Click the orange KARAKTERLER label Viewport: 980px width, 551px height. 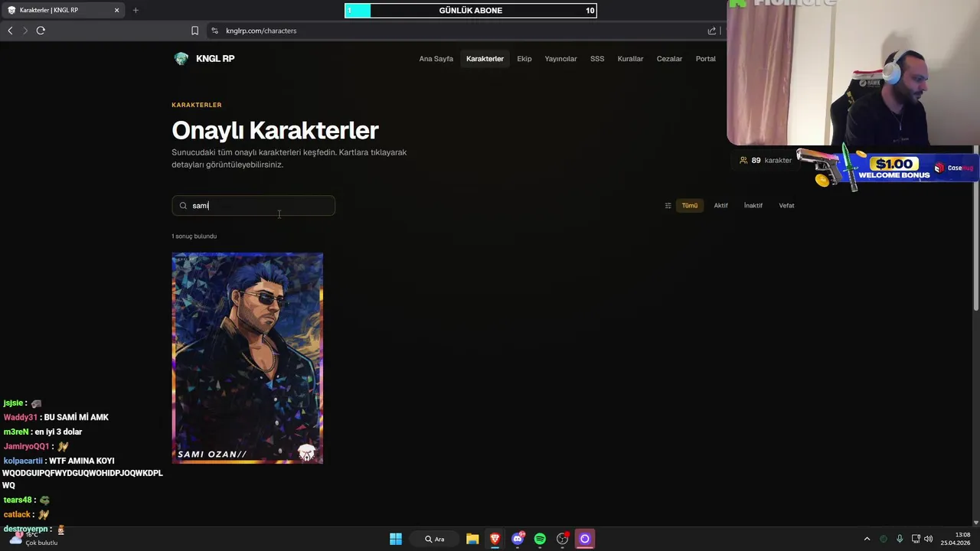(x=197, y=105)
